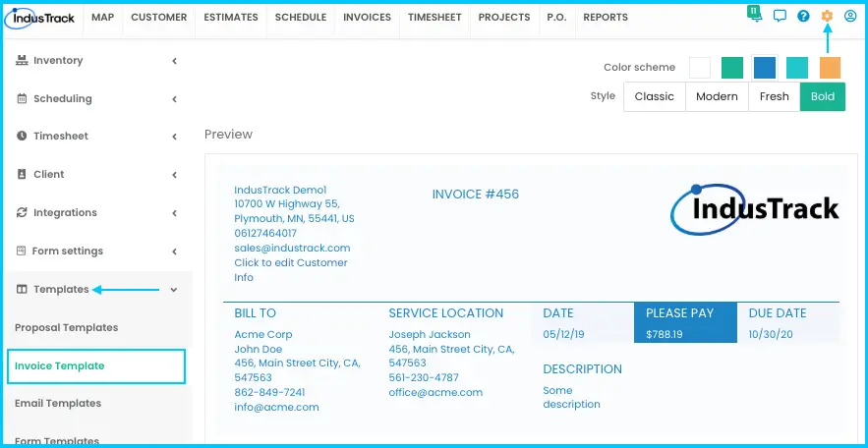The image size is (868, 448).
Task: Open the MAP tab
Action: click(103, 18)
